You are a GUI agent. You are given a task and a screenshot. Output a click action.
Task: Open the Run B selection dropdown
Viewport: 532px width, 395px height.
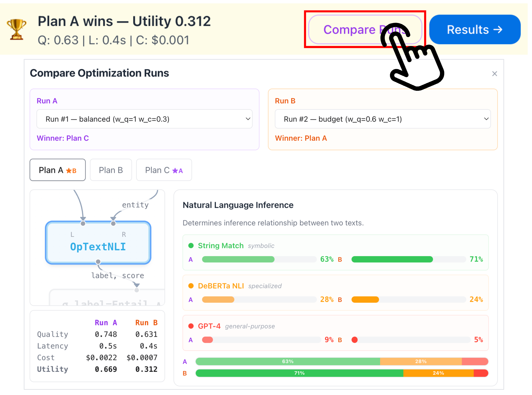tap(382, 119)
